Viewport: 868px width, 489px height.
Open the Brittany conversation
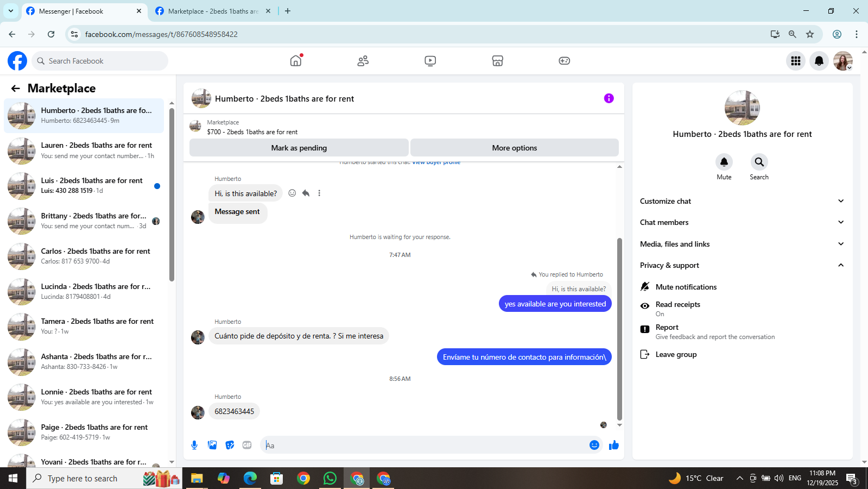click(84, 221)
